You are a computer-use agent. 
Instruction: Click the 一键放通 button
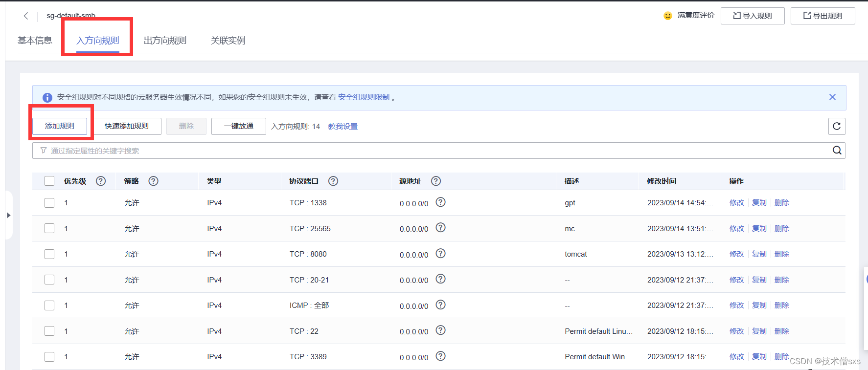click(x=239, y=126)
